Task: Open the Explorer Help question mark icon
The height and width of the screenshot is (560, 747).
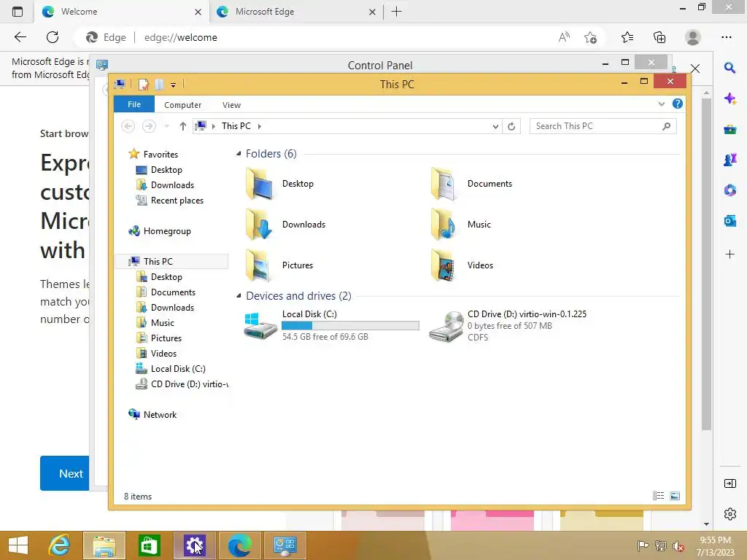Action: [678, 104]
